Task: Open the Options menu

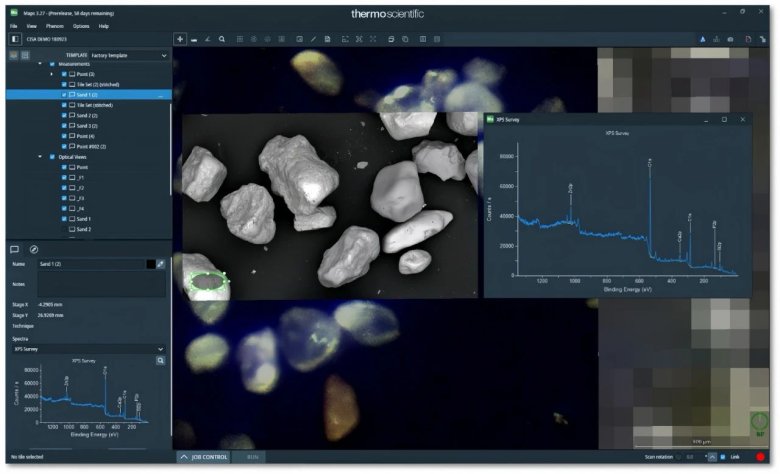Action: (80, 25)
